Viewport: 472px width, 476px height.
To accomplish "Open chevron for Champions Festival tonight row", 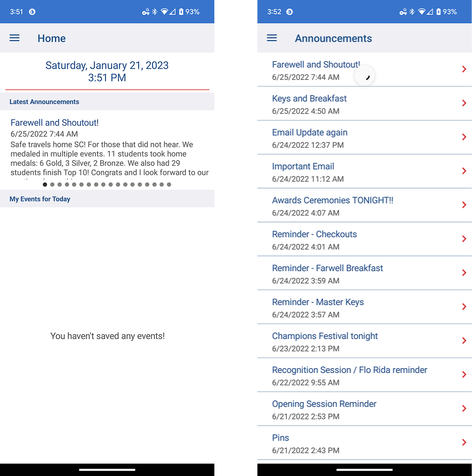I will click(x=464, y=341).
